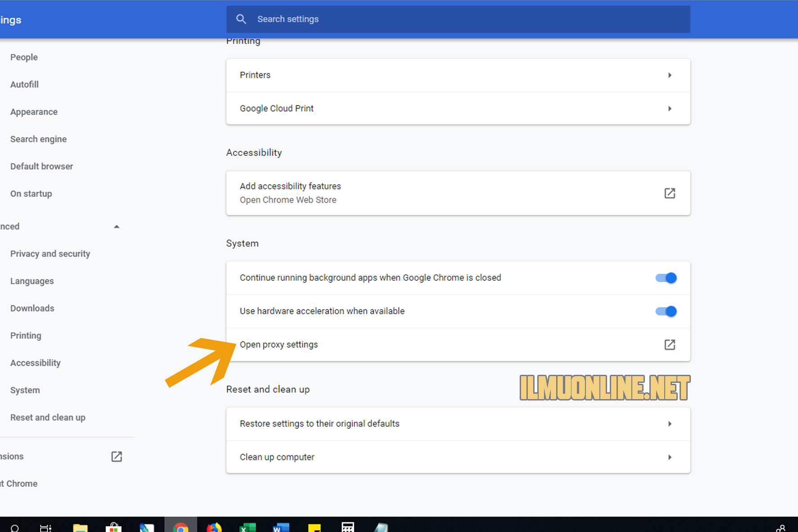Viewport: 798px width, 532px height.
Task: Click the People icon in system tray
Action: [781, 528]
